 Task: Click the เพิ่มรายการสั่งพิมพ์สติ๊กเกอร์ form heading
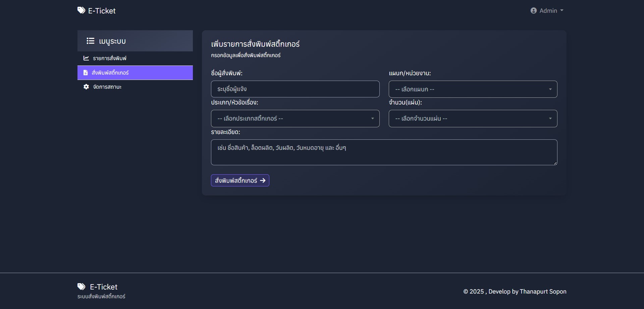tap(255, 44)
